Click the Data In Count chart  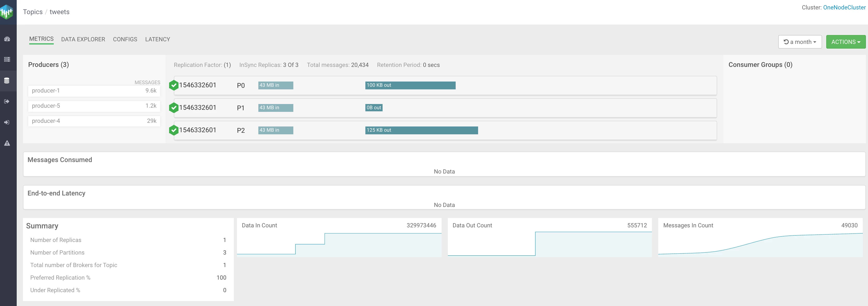[339, 238]
